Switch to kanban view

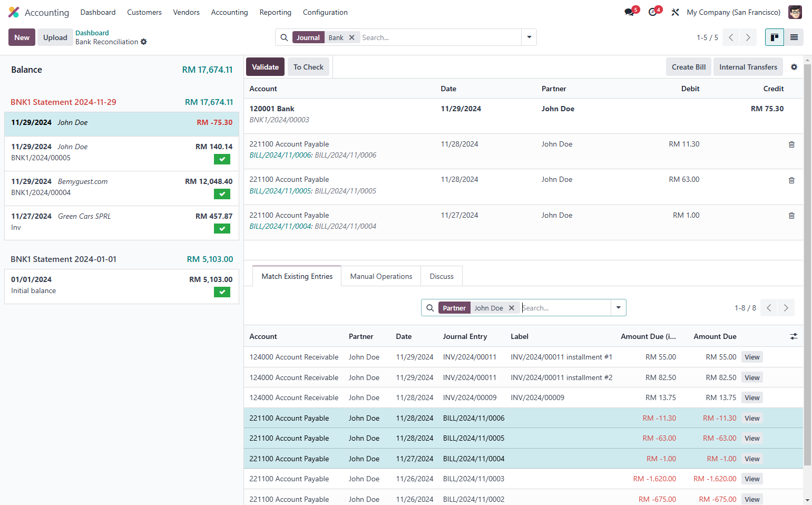[775, 37]
